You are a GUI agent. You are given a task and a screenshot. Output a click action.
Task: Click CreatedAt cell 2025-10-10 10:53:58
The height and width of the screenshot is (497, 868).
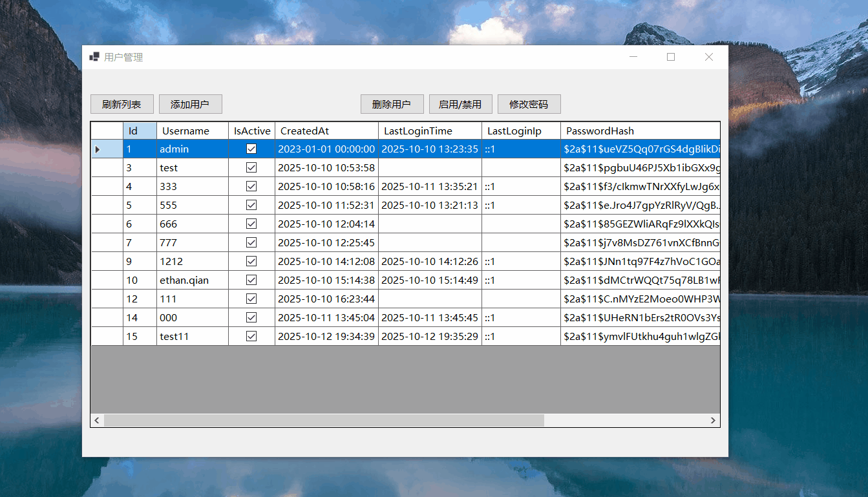[x=326, y=167]
